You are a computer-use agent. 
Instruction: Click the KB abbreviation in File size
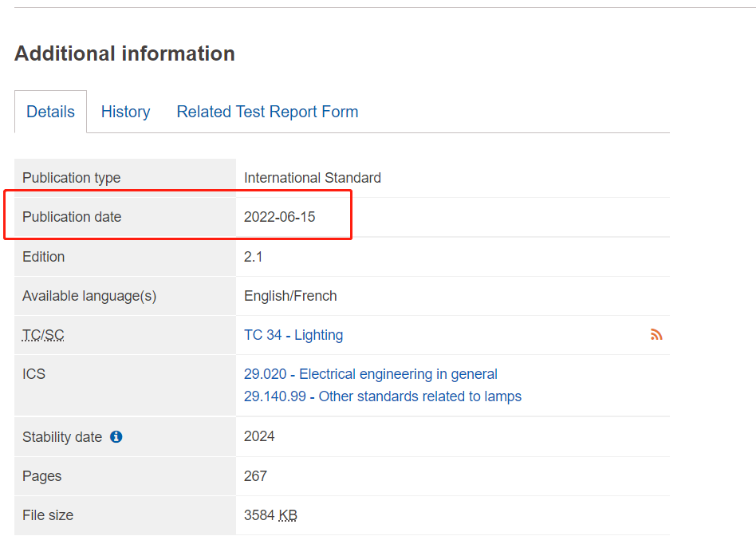[288, 515]
